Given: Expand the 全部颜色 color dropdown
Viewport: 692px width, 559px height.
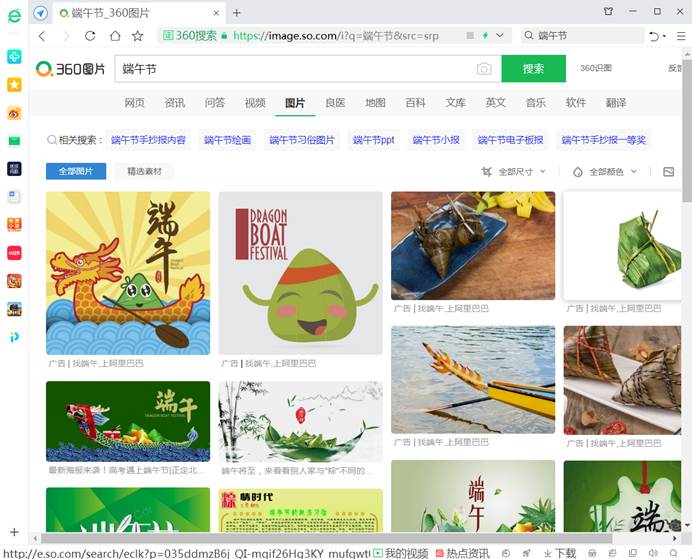Looking at the screenshot, I should tap(605, 172).
